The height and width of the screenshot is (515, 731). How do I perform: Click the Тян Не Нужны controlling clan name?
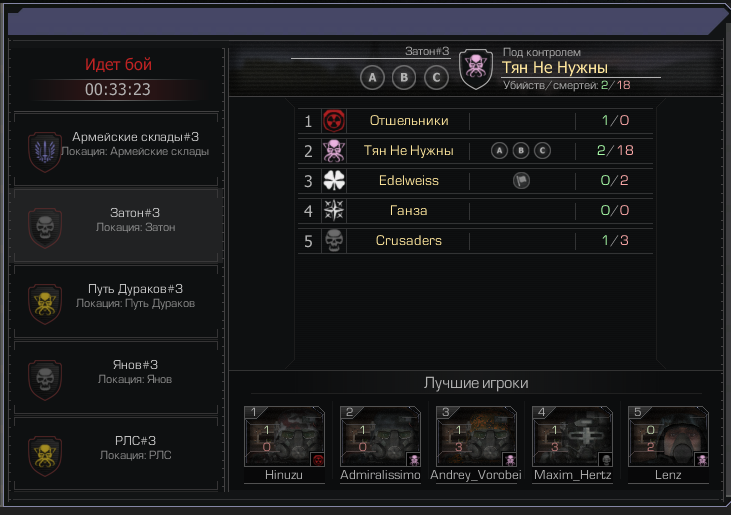coord(555,68)
